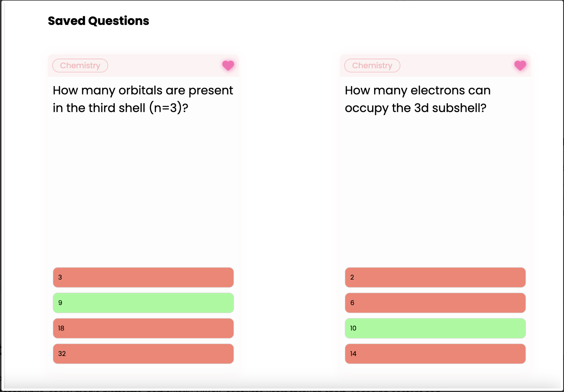
Task: Pick answer 14 on the electrons card
Action: 435,354
